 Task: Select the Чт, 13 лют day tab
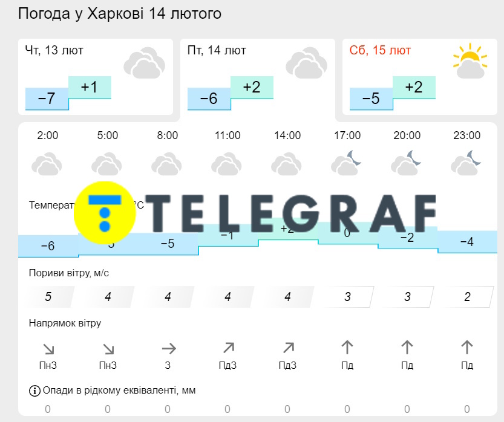[x=96, y=77]
